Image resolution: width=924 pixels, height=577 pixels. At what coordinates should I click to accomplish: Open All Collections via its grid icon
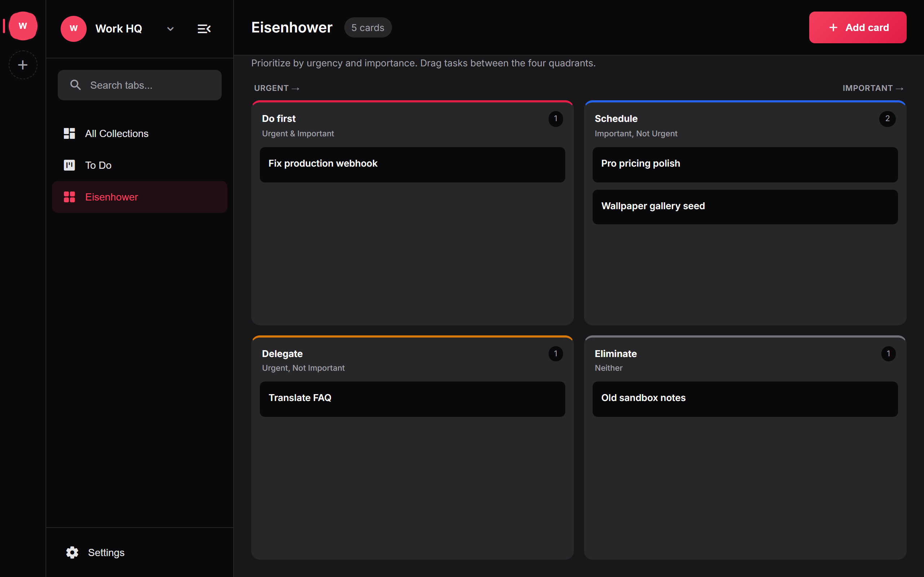click(x=69, y=133)
